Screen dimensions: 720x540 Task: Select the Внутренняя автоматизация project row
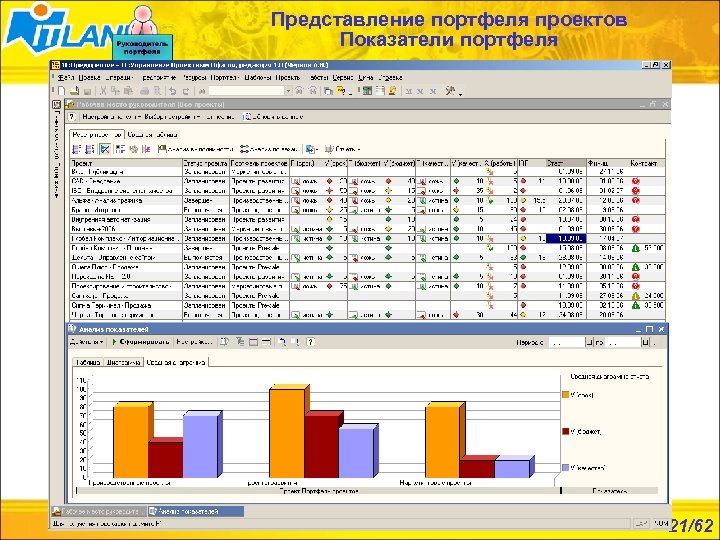click(366, 219)
